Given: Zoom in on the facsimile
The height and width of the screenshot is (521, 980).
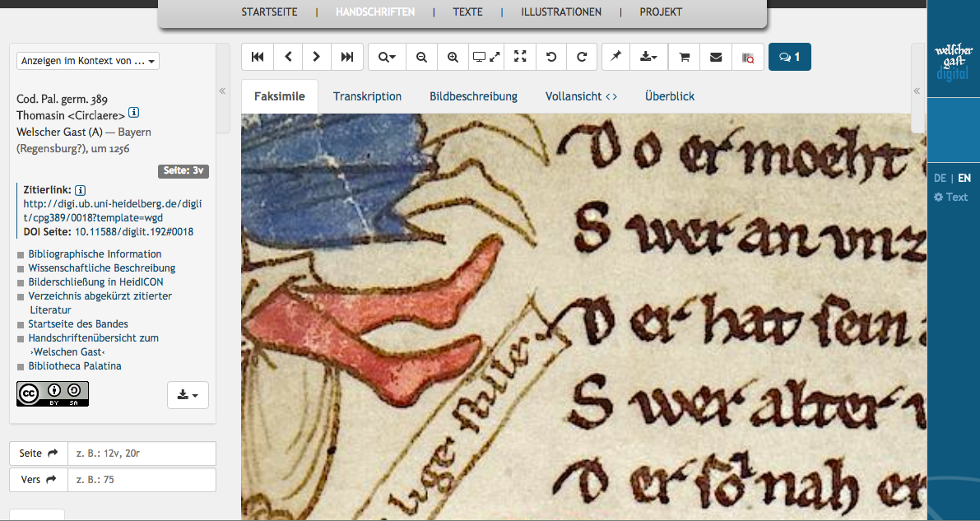Looking at the screenshot, I should click(453, 57).
